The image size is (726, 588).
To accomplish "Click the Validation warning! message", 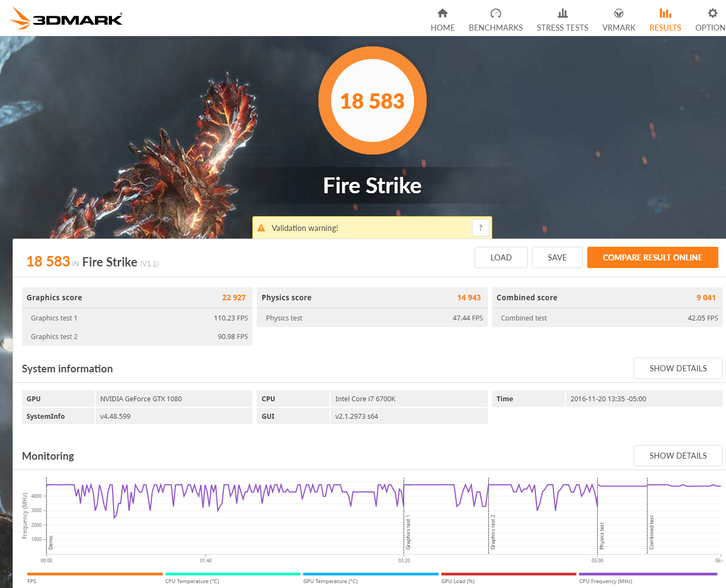I will [305, 228].
